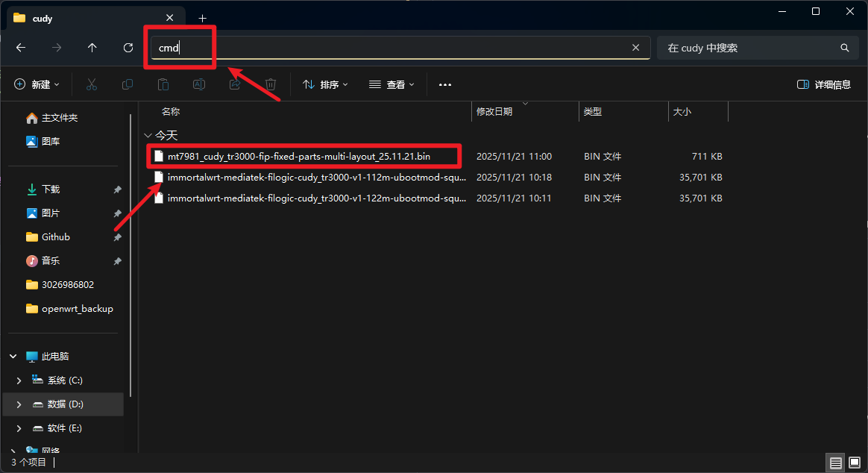
Task: Switch to details list view icon
Action: point(836,463)
